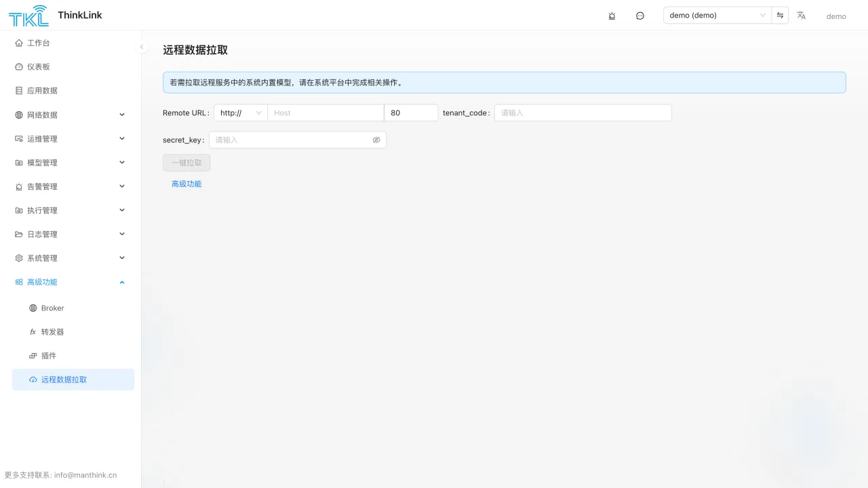Expand 系统管理 submenu chevron
Screen dimensions: 868x488
click(122, 258)
